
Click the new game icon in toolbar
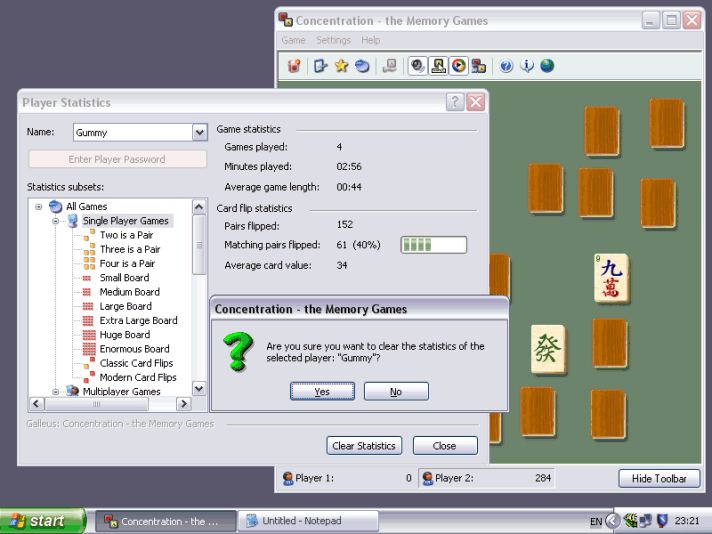point(294,66)
